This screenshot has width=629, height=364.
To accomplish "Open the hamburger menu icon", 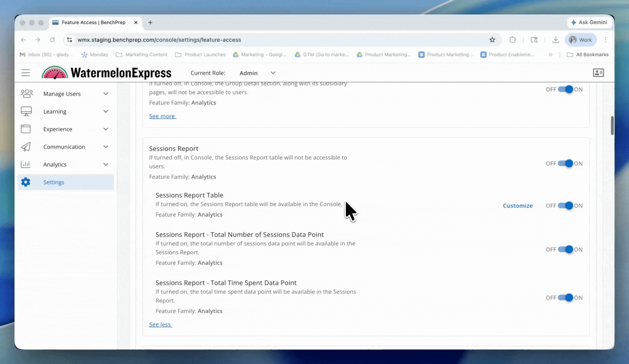I will [26, 73].
